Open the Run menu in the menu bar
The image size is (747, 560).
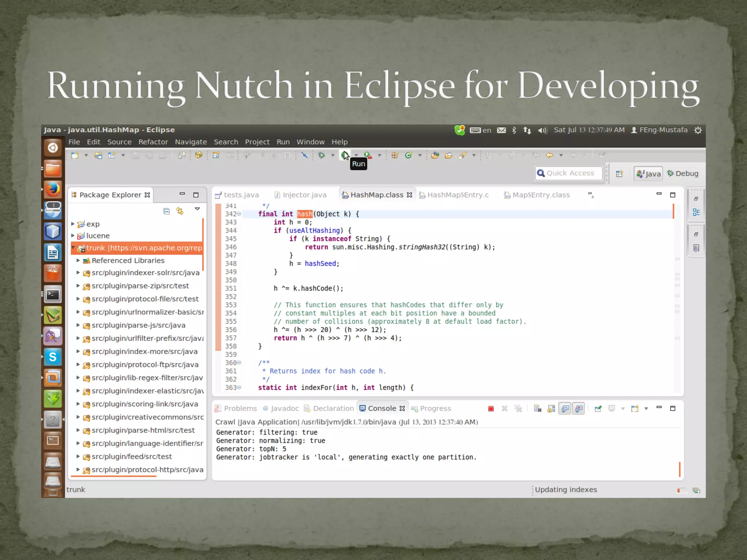point(283,142)
